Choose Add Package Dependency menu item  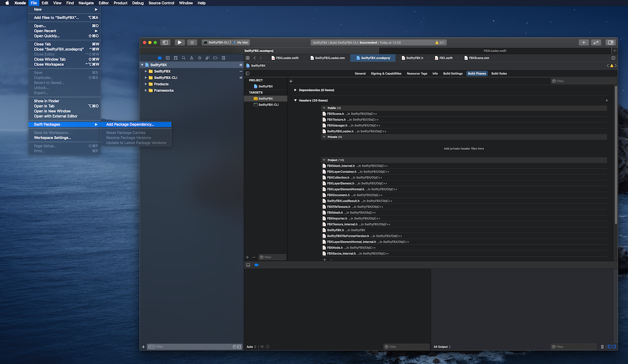[x=130, y=124]
